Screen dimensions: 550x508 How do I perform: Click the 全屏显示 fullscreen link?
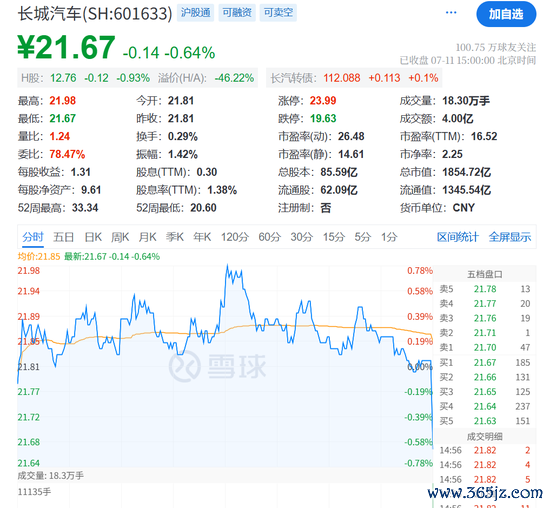tap(510, 237)
